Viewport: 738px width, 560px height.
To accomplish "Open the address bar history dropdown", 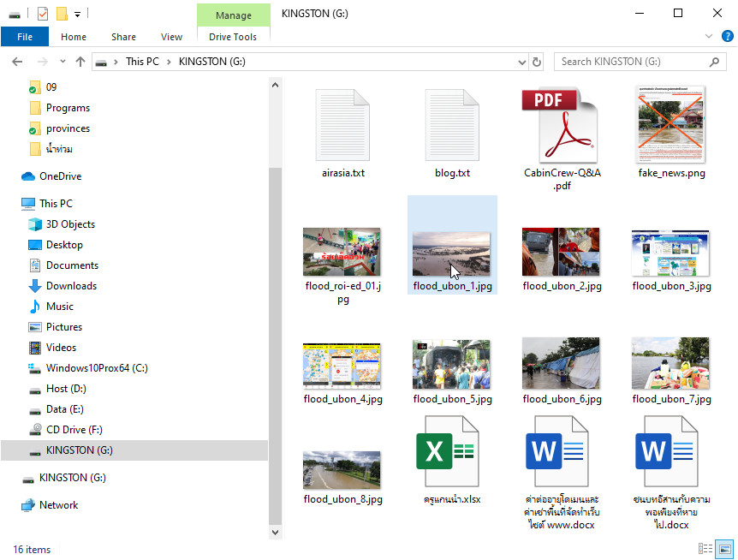I will click(521, 61).
